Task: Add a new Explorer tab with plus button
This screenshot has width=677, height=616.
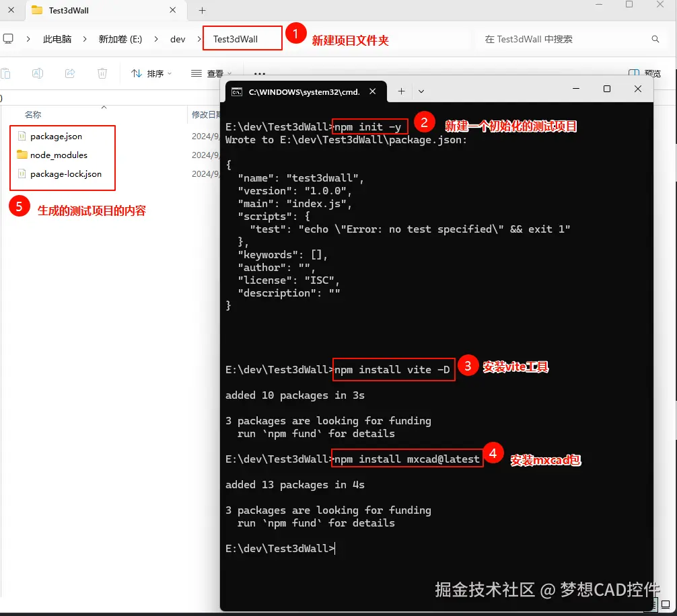Action: click(202, 10)
